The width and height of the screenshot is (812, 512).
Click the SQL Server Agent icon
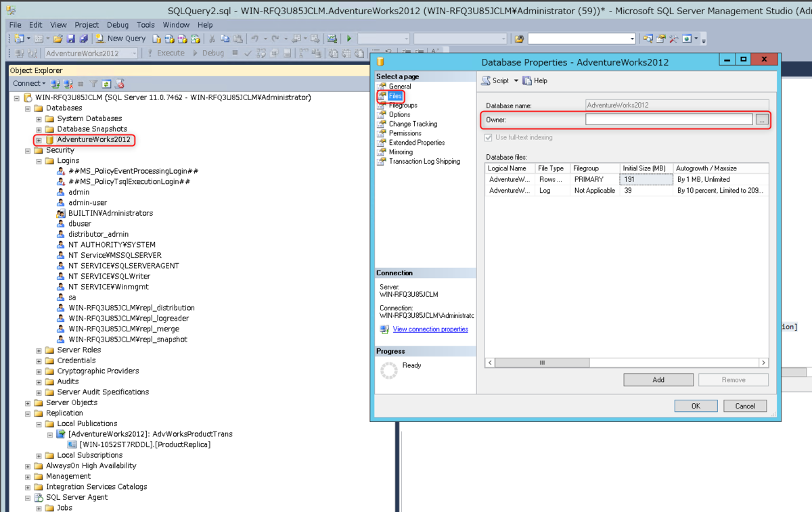[39, 497]
